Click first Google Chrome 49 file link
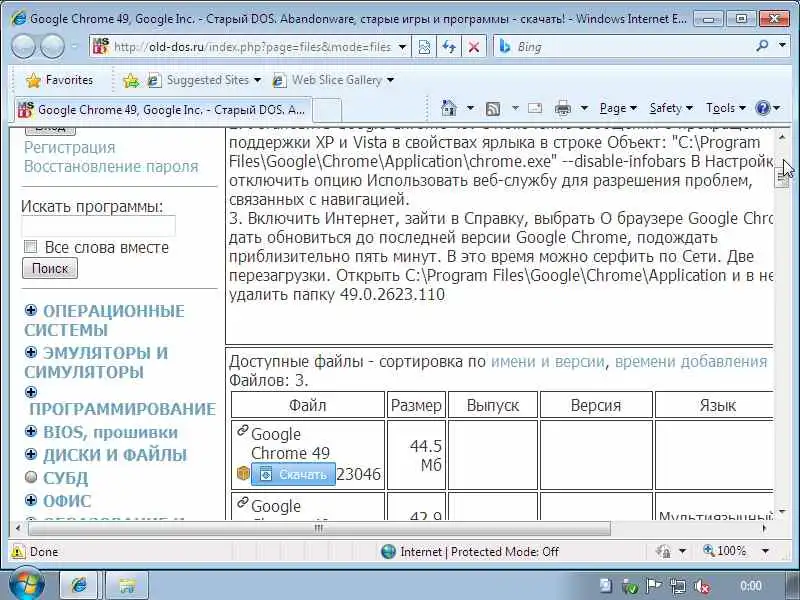800x600 pixels. click(x=290, y=443)
